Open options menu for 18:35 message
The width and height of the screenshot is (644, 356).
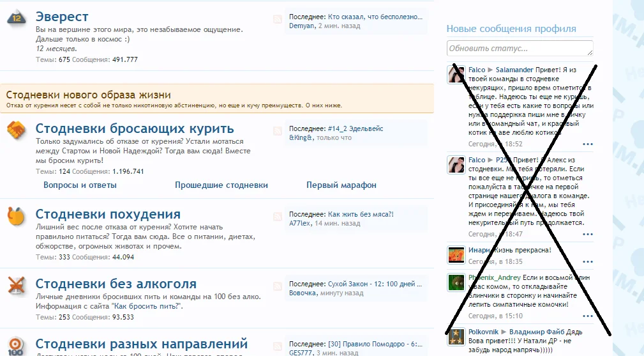click(588, 262)
